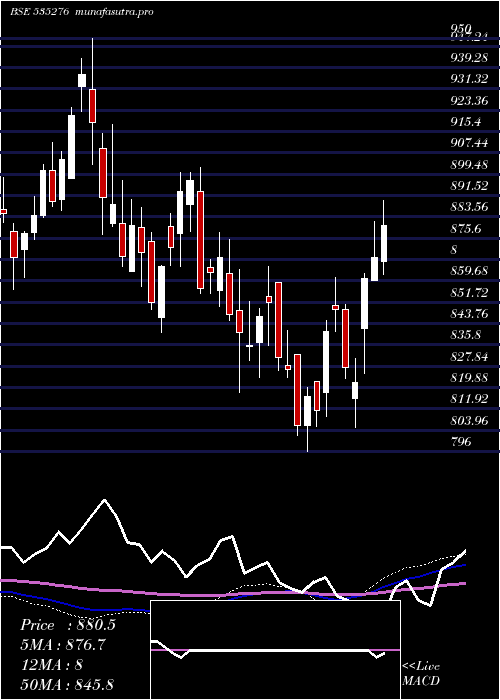Click the 883.56 price axis label
Screen dimensions: 500x700
469,207
